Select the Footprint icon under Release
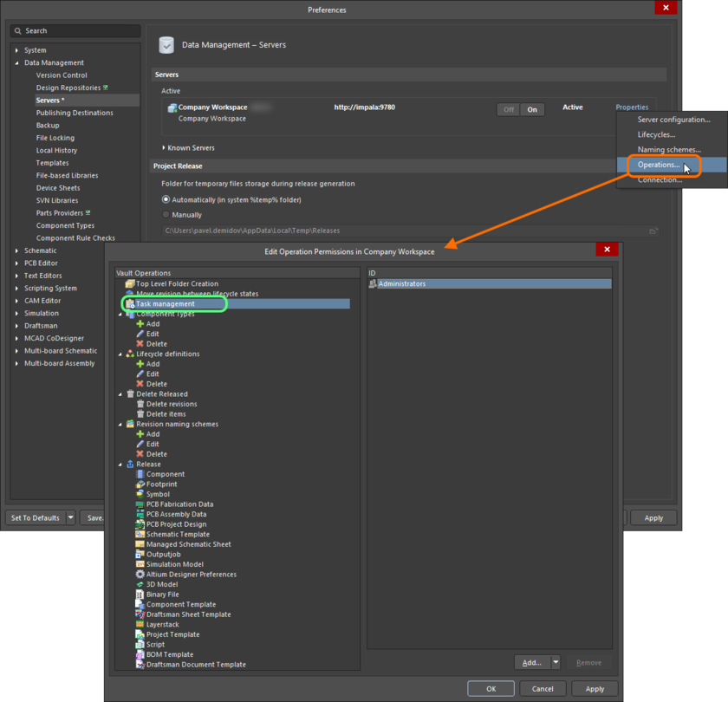Viewport: 728px width, 702px height. (x=139, y=484)
